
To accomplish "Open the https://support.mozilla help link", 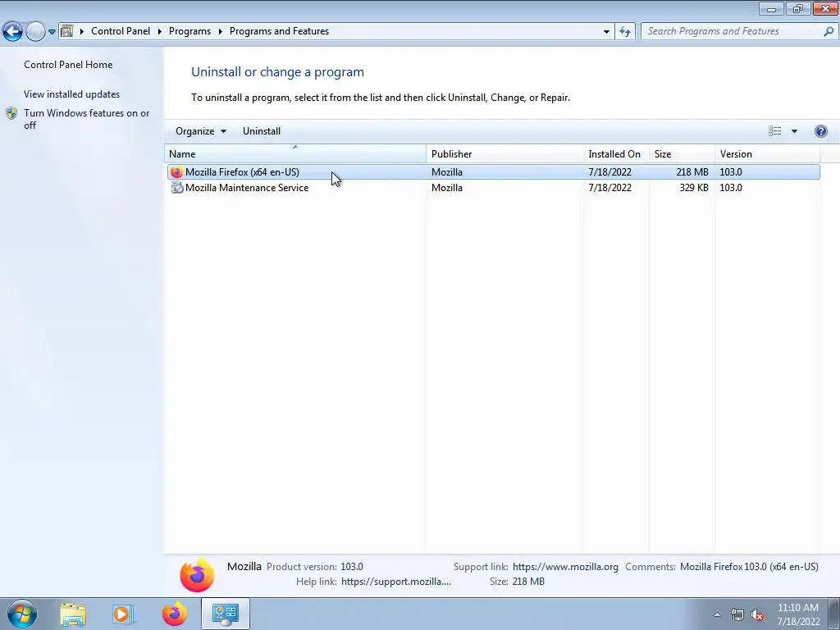I will point(396,582).
